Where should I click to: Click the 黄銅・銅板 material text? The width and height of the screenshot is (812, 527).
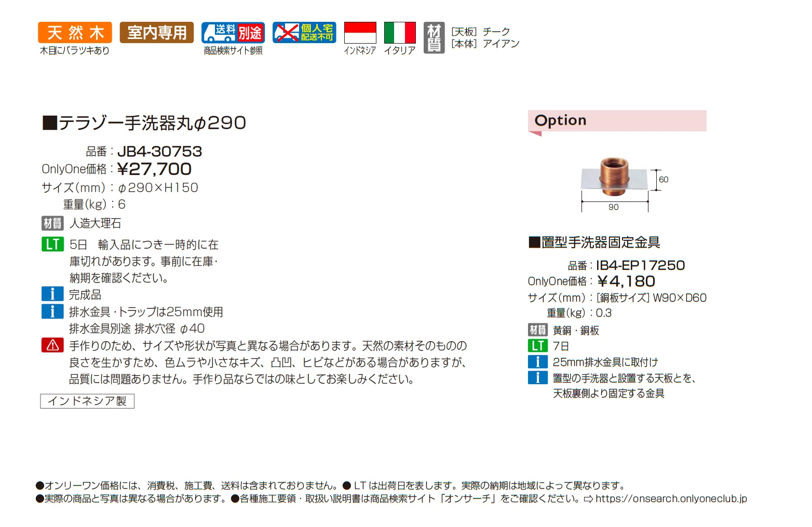coord(576,330)
